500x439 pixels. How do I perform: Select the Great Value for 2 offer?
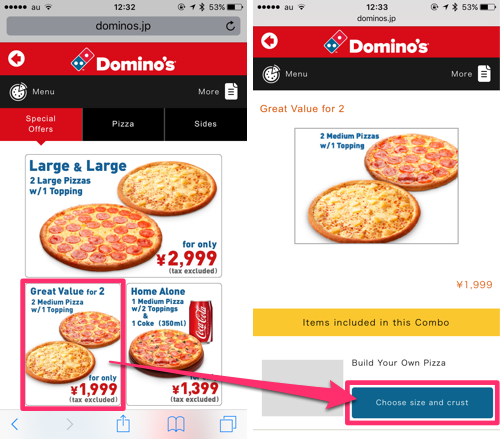(73, 344)
